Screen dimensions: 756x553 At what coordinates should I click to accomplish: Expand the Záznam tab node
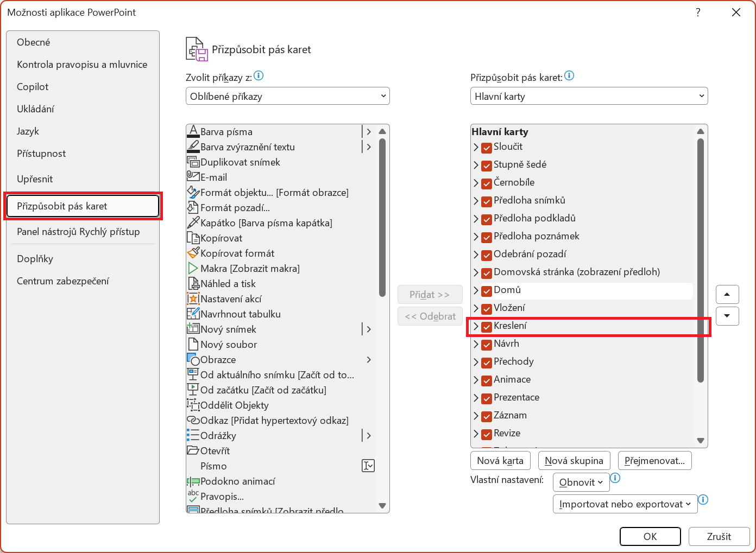(x=476, y=416)
